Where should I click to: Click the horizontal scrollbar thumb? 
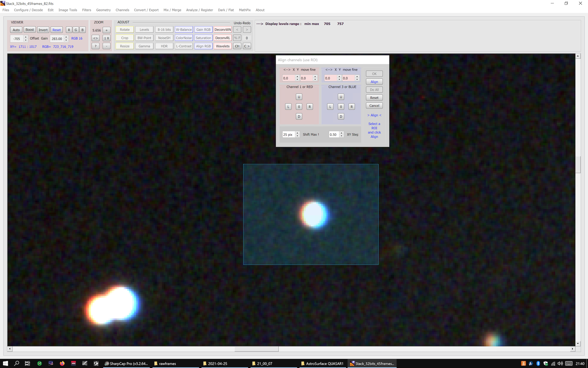click(256, 349)
